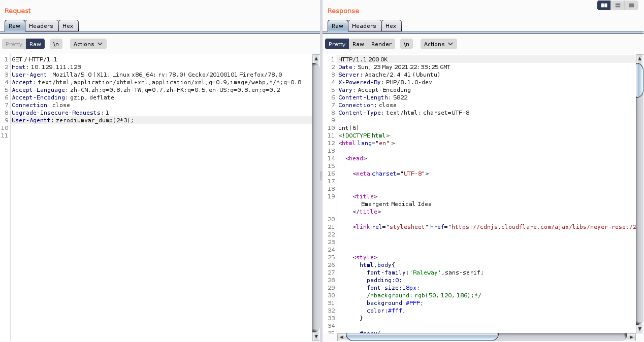Select Pretty view in Response pane

pos(337,44)
